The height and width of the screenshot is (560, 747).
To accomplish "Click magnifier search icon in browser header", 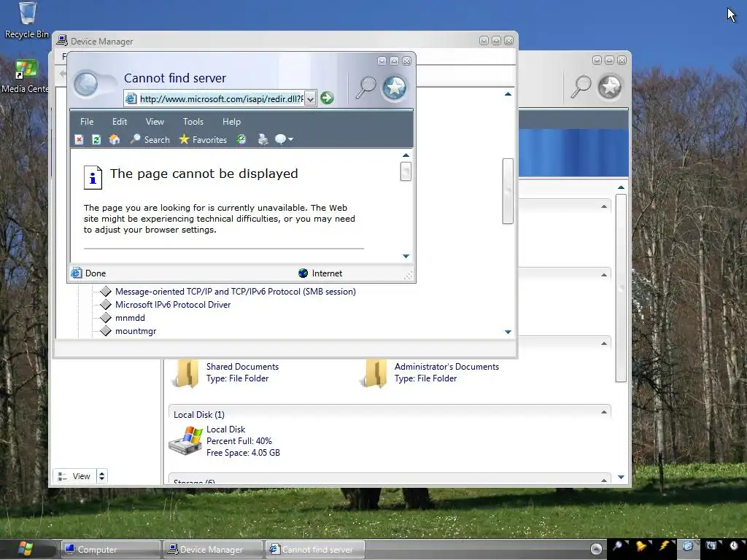I will pos(366,87).
